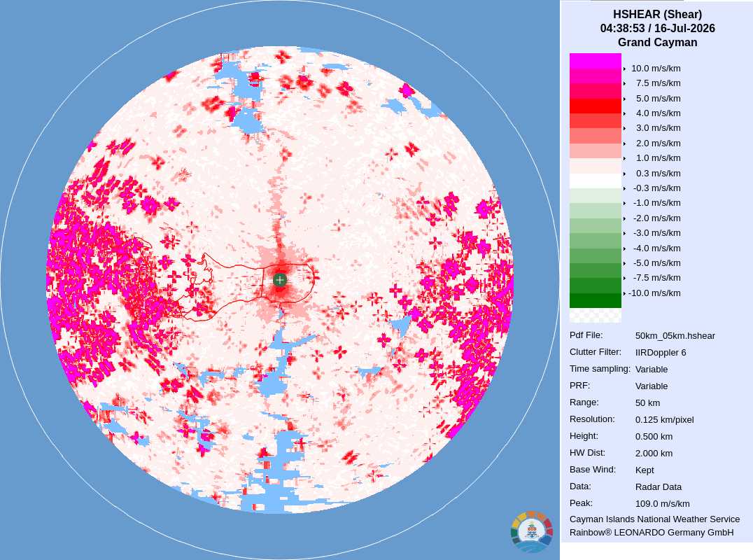The image size is (753, 560).
Task: Click the arrow marker beside 5.0 m/s/km
Action: (x=624, y=99)
